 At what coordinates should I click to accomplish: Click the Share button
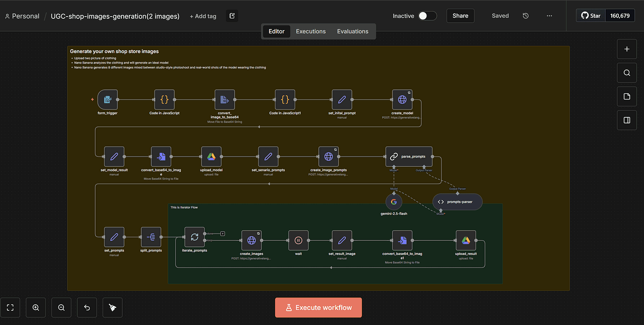(x=460, y=16)
